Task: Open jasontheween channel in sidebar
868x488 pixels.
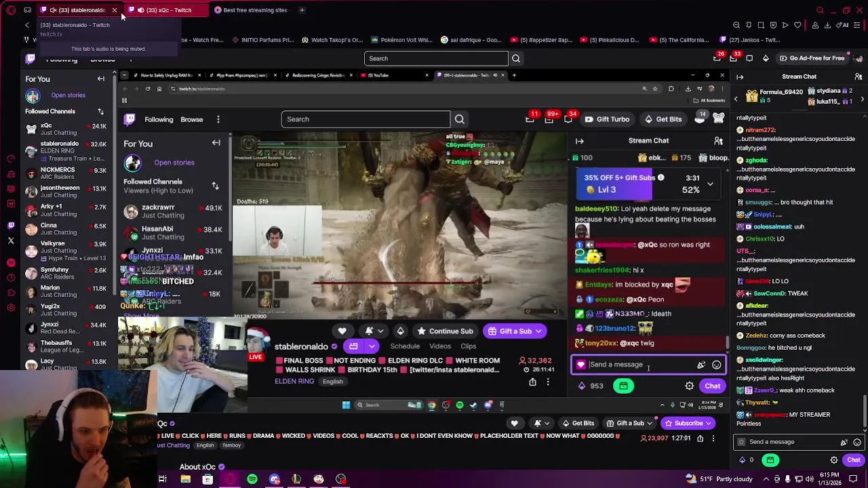Action: (x=66, y=192)
